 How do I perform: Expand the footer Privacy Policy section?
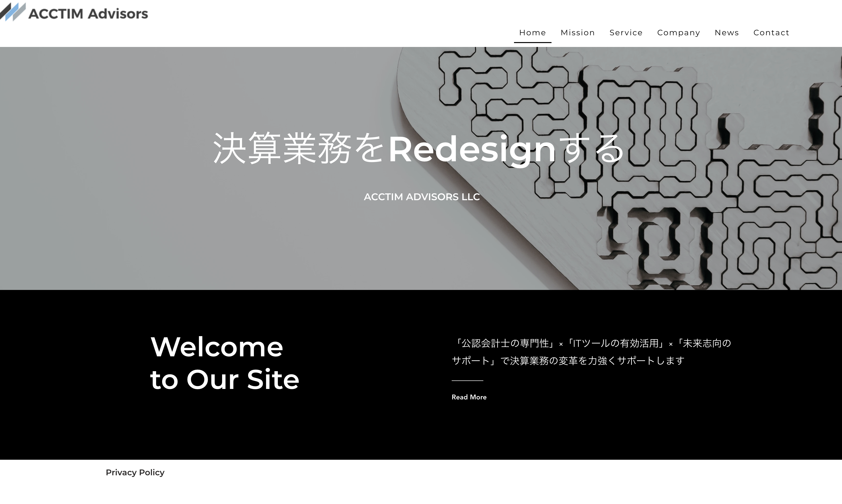coord(135,472)
